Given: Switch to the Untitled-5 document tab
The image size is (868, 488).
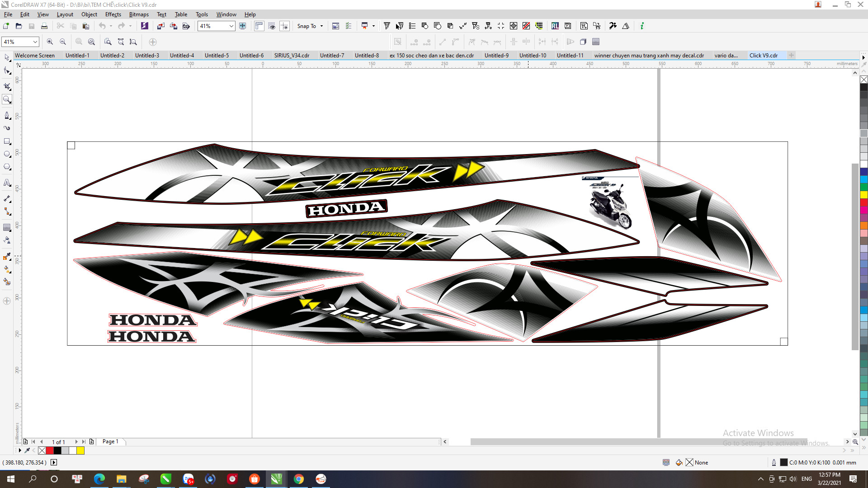Looking at the screenshot, I should tap(217, 56).
